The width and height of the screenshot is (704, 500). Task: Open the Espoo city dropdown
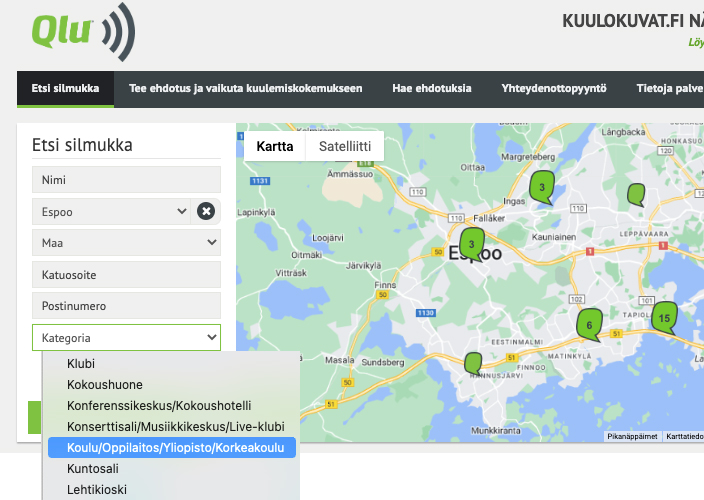(x=110, y=211)
